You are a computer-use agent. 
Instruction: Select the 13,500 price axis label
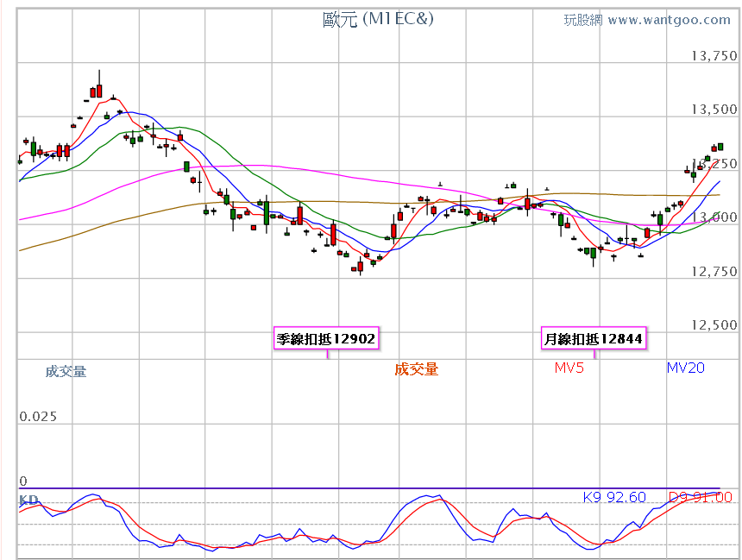click(714, 110)
